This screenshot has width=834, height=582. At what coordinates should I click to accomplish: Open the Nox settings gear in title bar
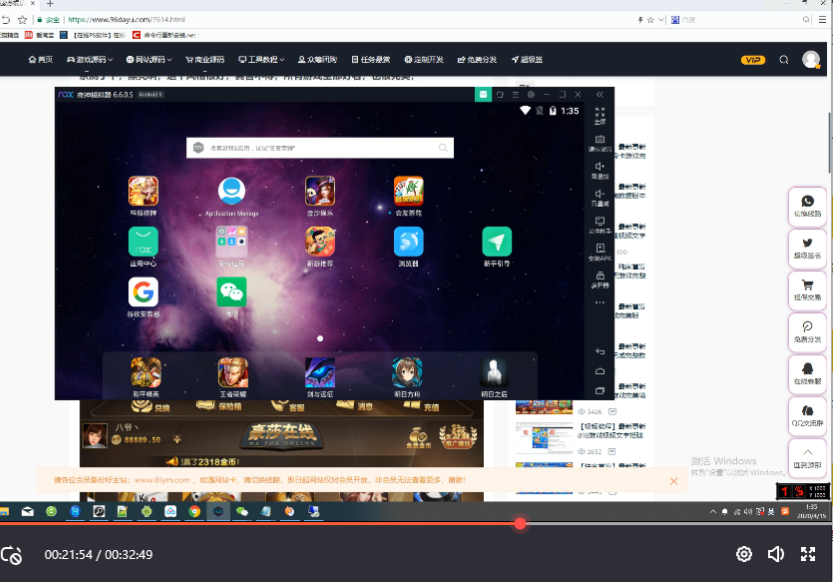531,94
